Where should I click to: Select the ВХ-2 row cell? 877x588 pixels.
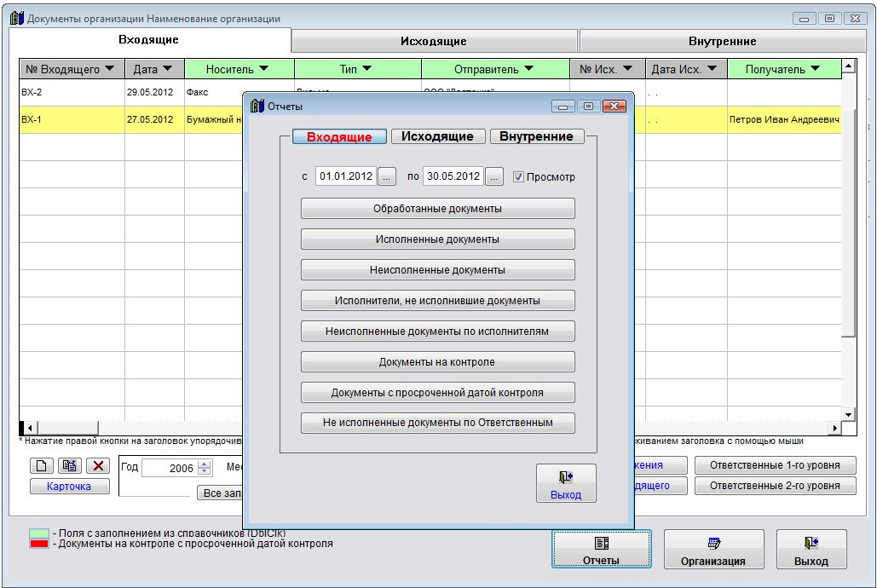(x=72, y=92)
